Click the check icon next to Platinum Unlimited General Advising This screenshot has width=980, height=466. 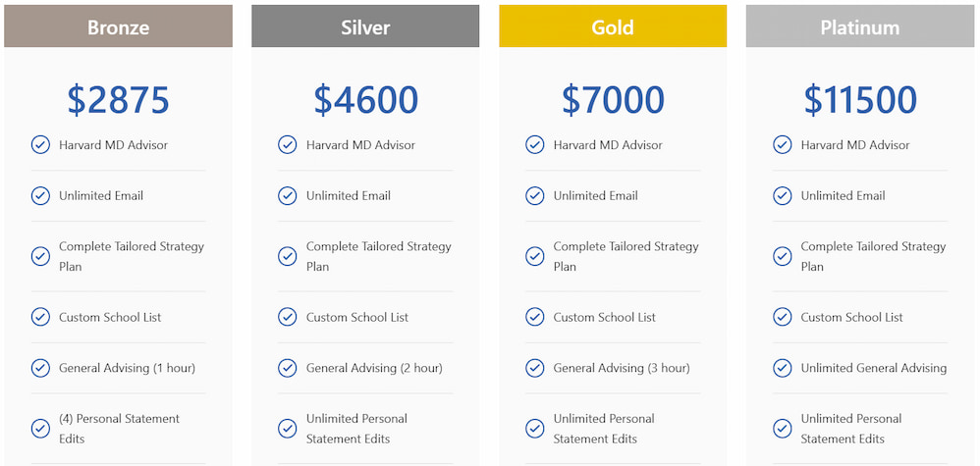783,368
